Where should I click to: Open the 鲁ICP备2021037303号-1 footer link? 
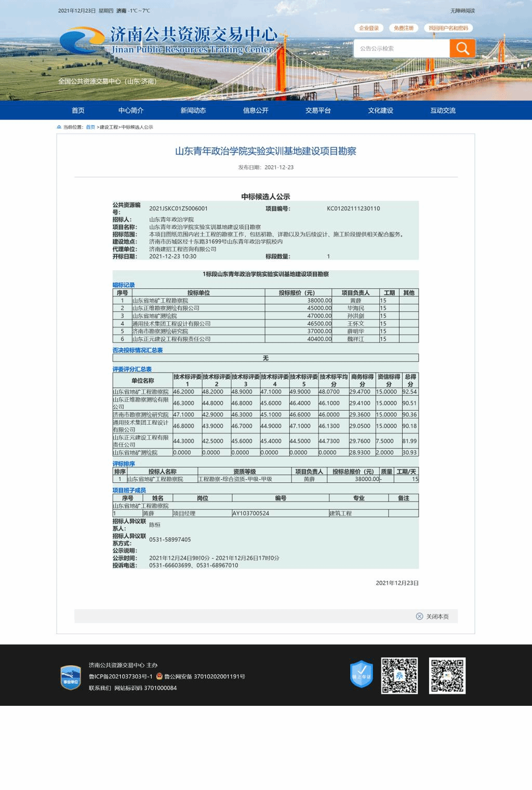coord(121,677)
